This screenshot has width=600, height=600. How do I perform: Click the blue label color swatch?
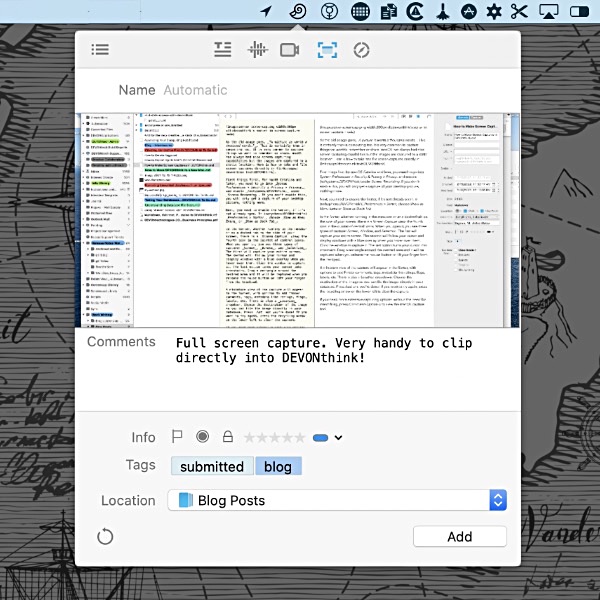320,438
